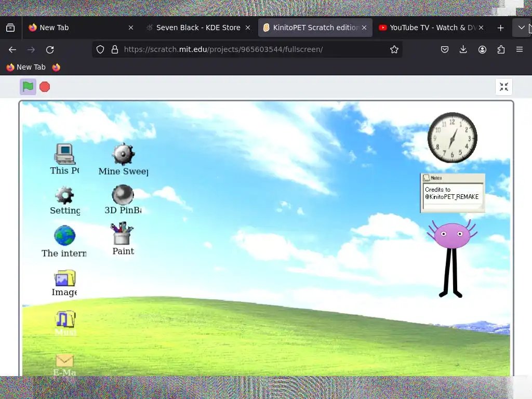Open the New Tab bookmark in toolbar

[x=26, y=67]
